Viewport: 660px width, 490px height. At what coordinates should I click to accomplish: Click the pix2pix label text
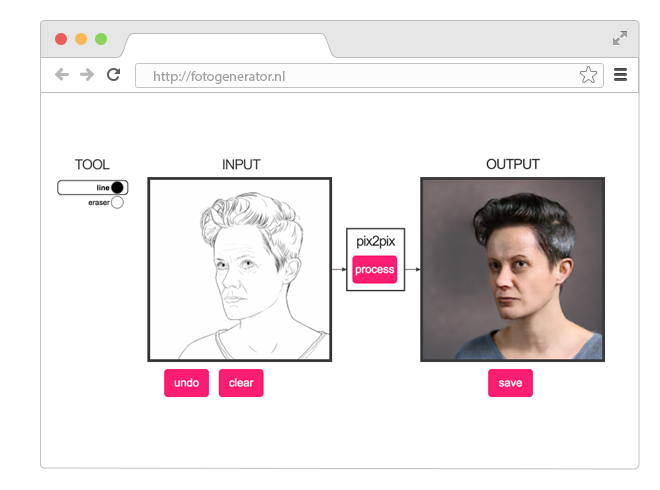pyautogui.click(x=375, y=242)
